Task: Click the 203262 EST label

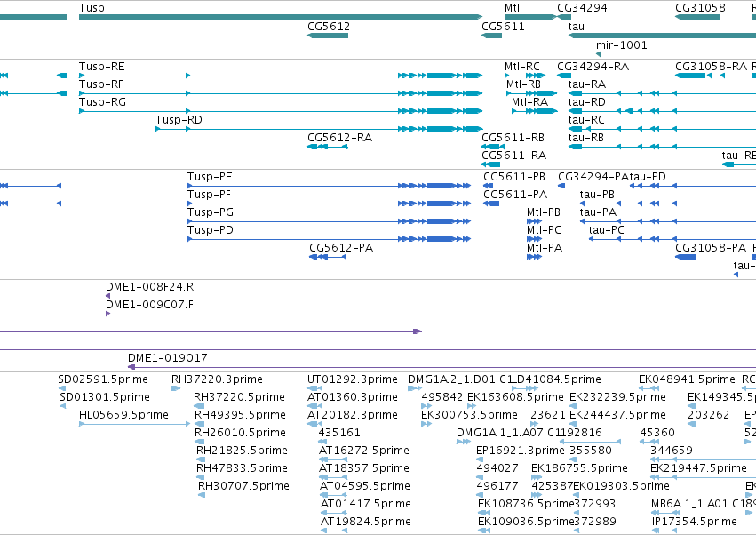Action: coord(708,415)
